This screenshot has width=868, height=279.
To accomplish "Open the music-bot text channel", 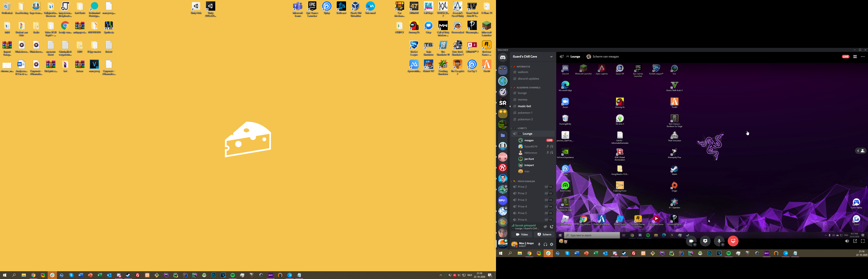I will 524,106.
